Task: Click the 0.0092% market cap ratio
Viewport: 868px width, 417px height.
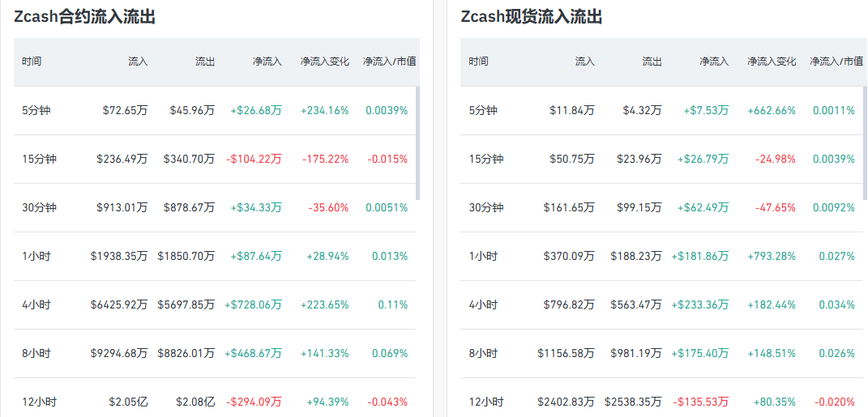Action: pos(834,208)
